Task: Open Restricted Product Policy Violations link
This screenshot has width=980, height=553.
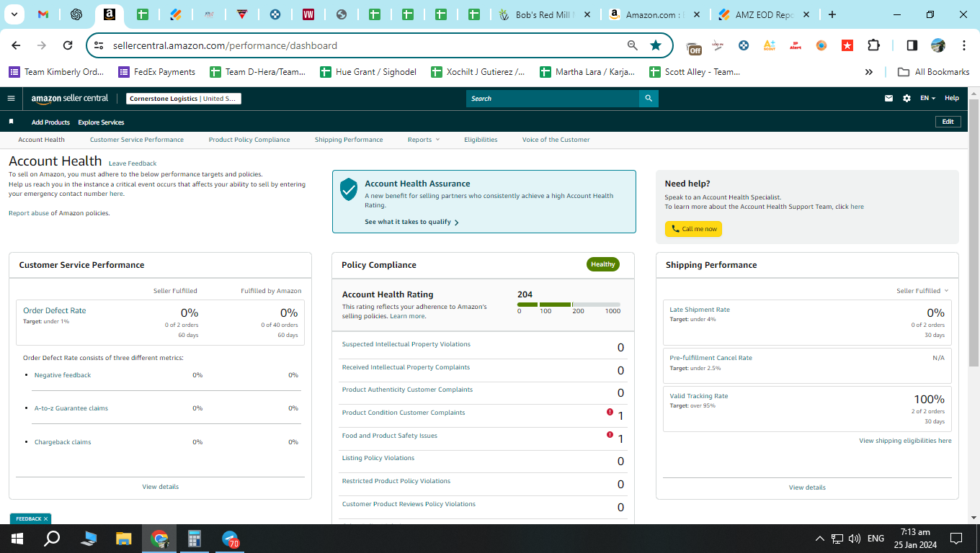Action: [396, 481]
